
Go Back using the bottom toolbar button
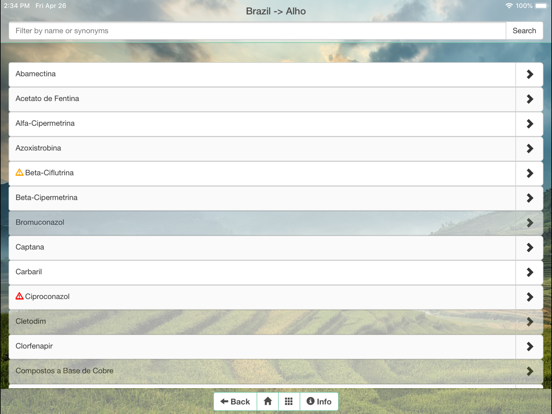[235, 401]
